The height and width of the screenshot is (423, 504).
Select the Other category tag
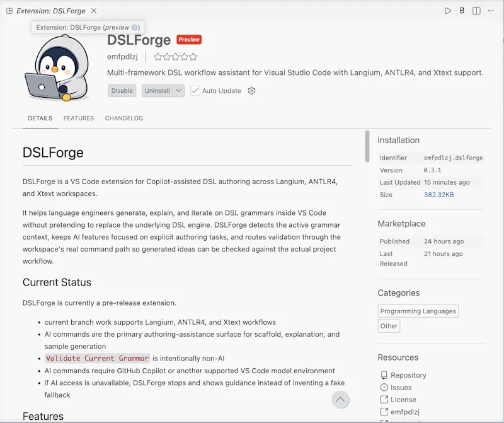pos(389,326)
